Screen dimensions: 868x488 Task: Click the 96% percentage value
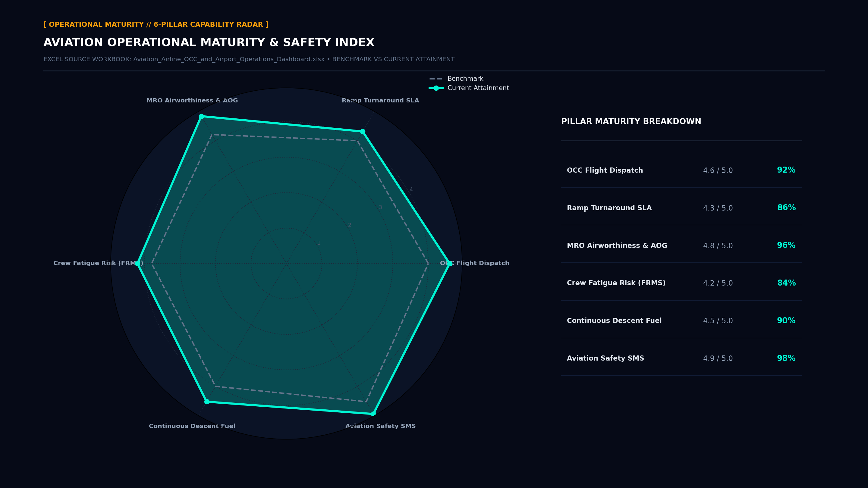pos(786,246)
